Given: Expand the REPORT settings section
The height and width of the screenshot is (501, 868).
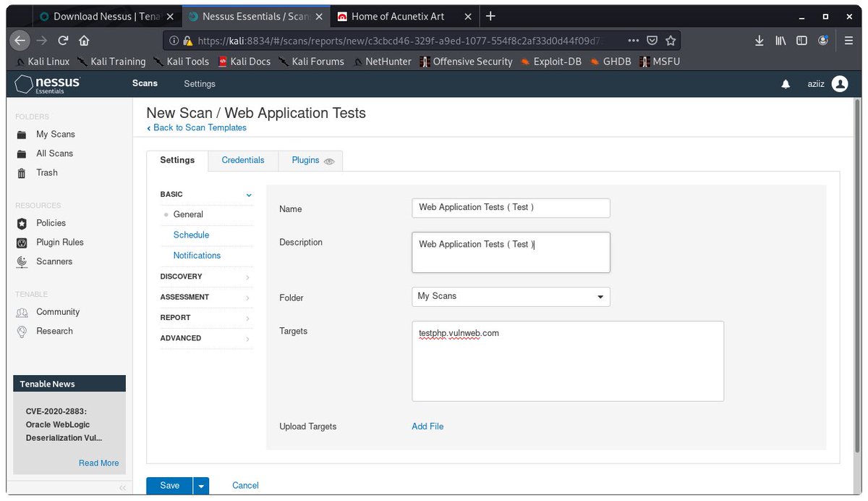Looking at the screenshot, I should (x=206, y=318).
